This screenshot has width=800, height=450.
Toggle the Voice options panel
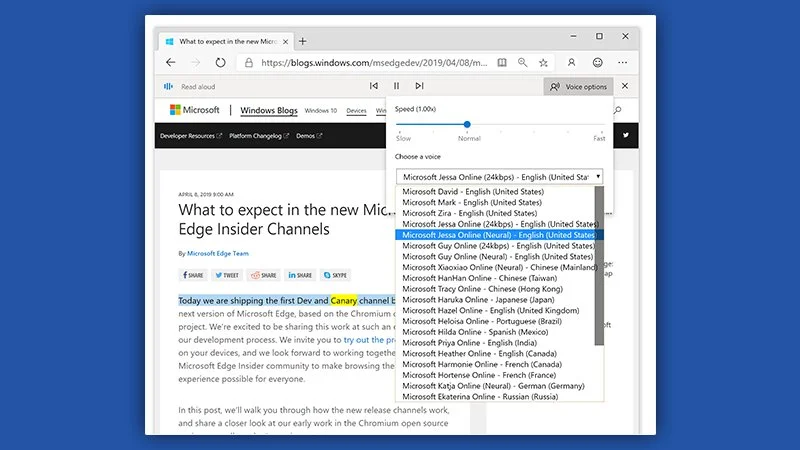point(578,86)
